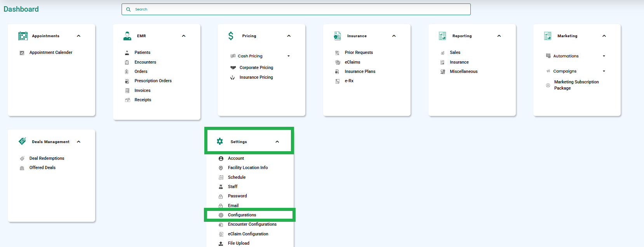This screenshot has width=644, height=247.
Task: Click the Facility Location pin icon
Action: point(221,168)
